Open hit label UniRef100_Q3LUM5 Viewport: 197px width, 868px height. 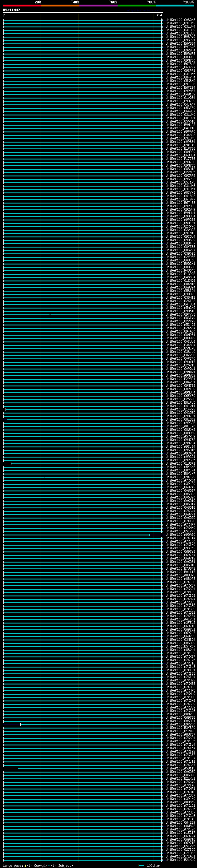(180, 74)
